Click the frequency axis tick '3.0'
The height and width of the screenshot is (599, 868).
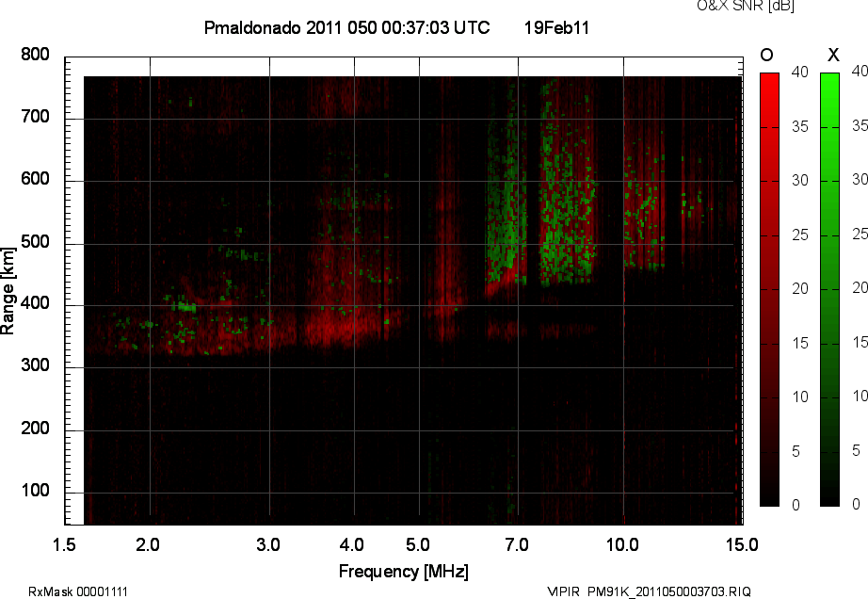268,545
